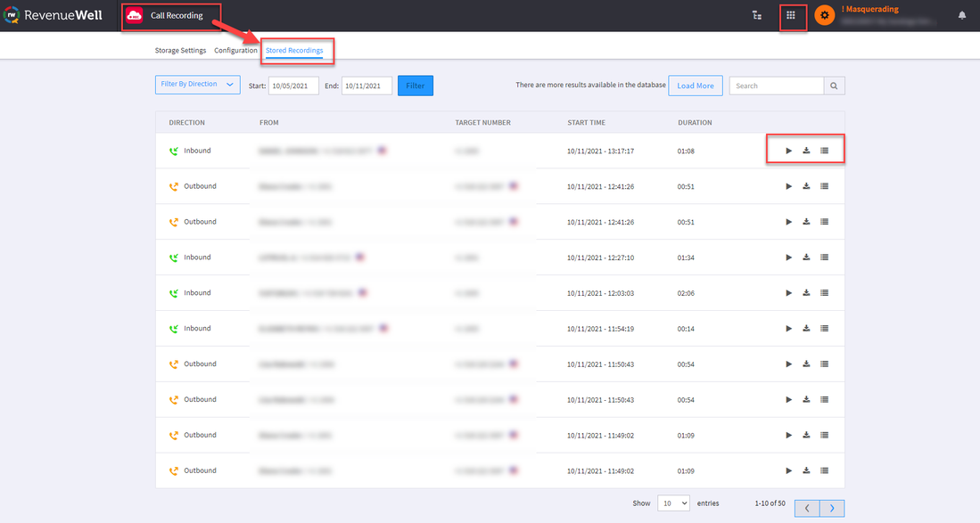Click the search magnifier button

(x=834, y=86)
